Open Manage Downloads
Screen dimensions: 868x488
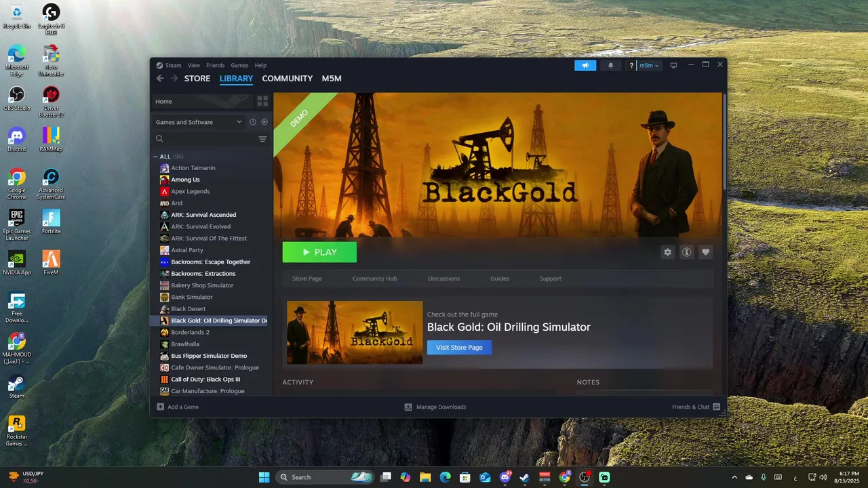pyautogui.click(x=435, y=407)
